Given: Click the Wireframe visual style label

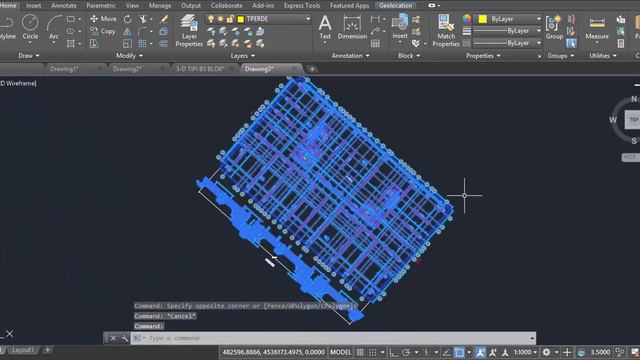Looking at the screenshot, I should tap(18, 83).
